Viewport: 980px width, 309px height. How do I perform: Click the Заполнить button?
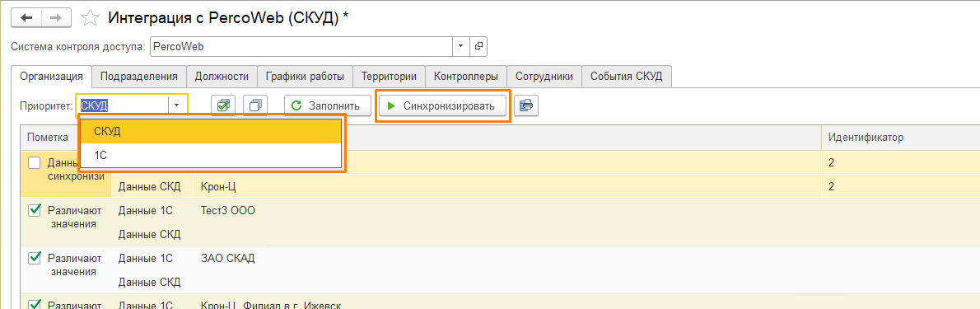(325, 105)
